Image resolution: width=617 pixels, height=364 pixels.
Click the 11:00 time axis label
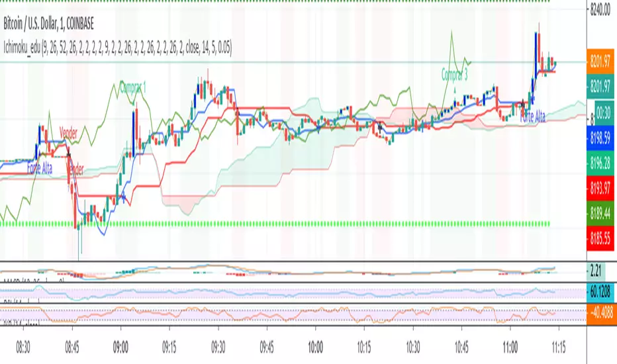[x=510, y=347]
